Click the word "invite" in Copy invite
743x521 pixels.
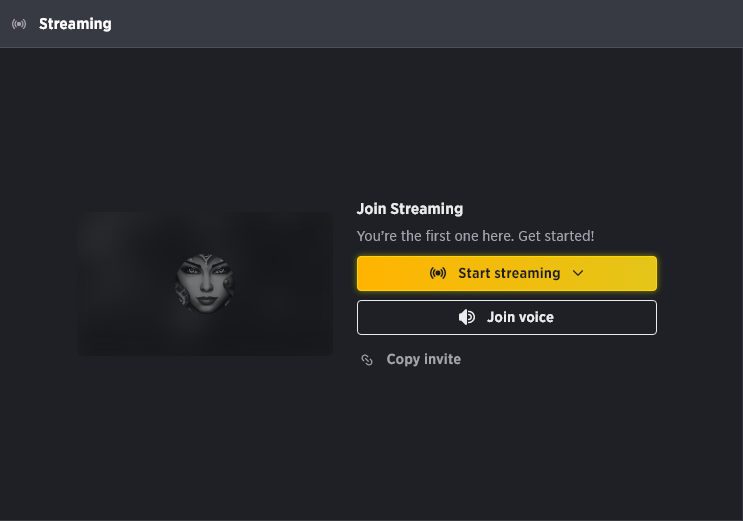tap(442, 359)
